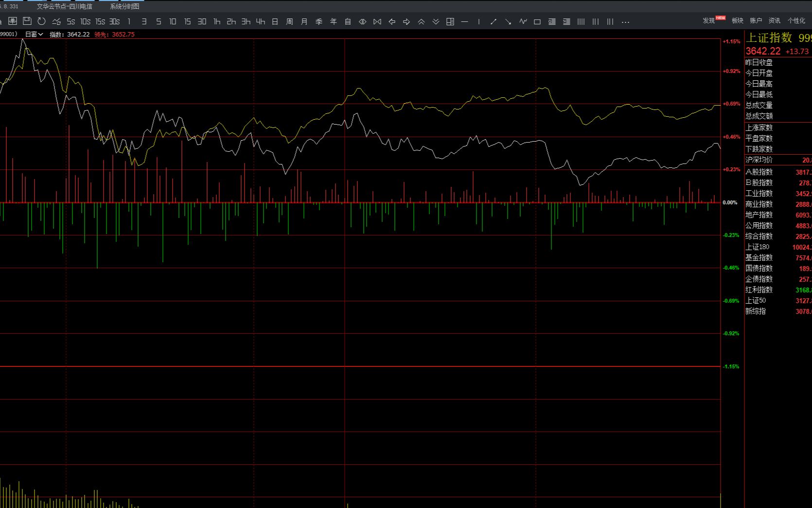Image resolution: width=812 pixels, height=508 pixels.
Task: Click the tick chart line icon
Action: pos(56,21)
